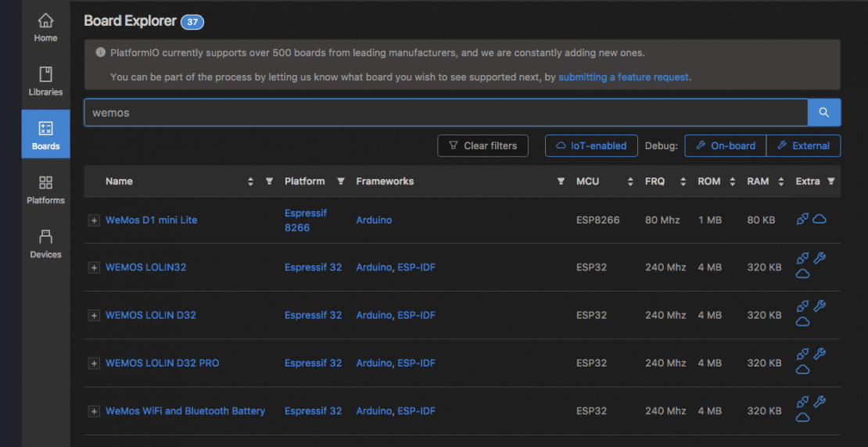Click plug icon in WEMOS LOLIN32 row

point(802,259)
